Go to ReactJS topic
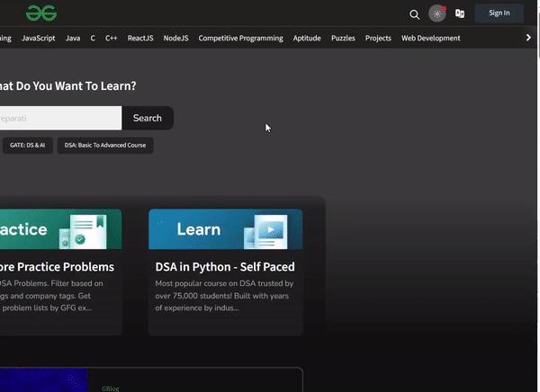540x392 pixels. click(140, 38)
